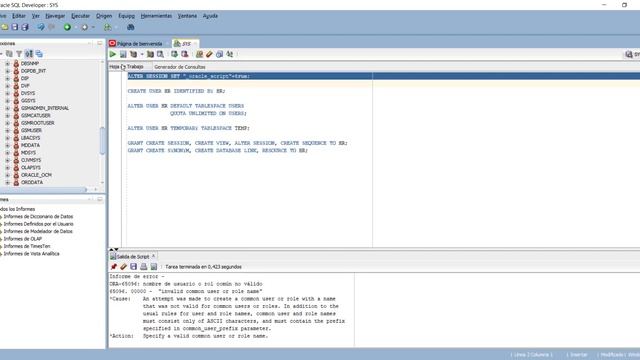Expand the LBACSYS user node
Viewport: 640px width, 360px height.
pos(7,138)
